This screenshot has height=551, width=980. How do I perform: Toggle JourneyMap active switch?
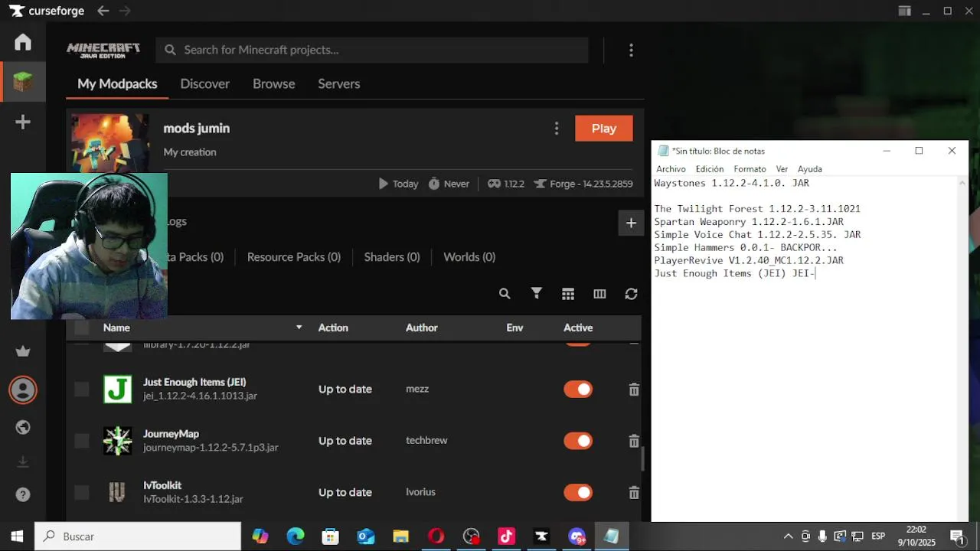(578, 441)
